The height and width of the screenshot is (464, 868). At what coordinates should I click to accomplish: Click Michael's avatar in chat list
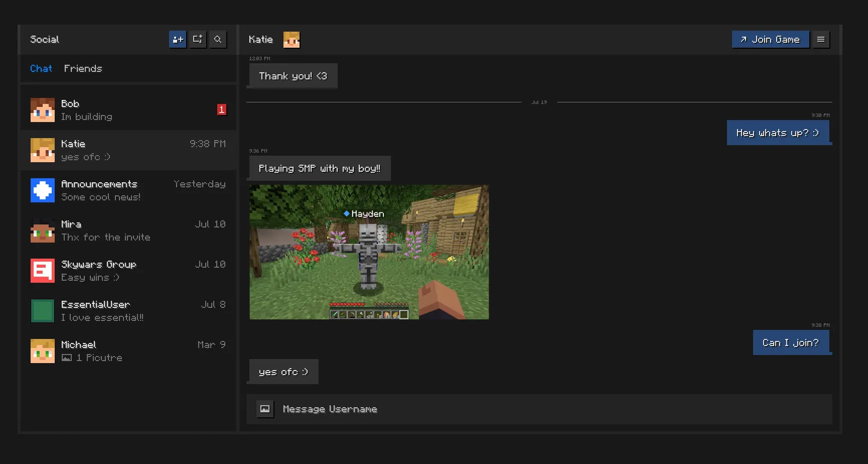(43, 351)
